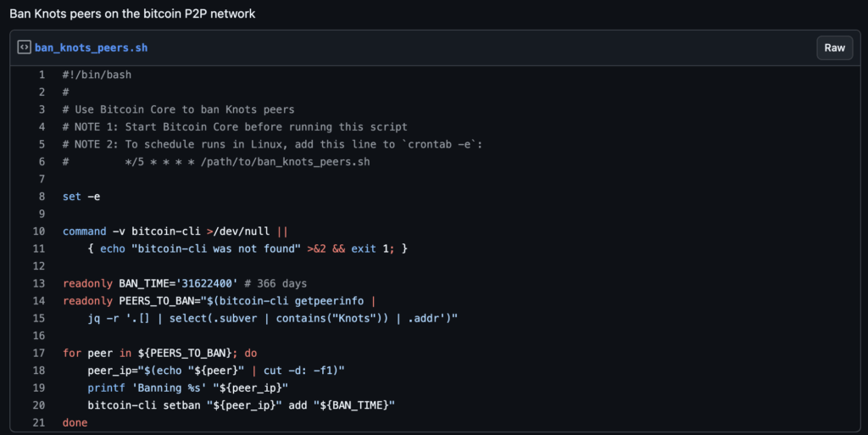868x435 pixels.
Task: Select line number 13 for the BAN_TIME definition
Action: pyautogui.click(x=39, y=283)
